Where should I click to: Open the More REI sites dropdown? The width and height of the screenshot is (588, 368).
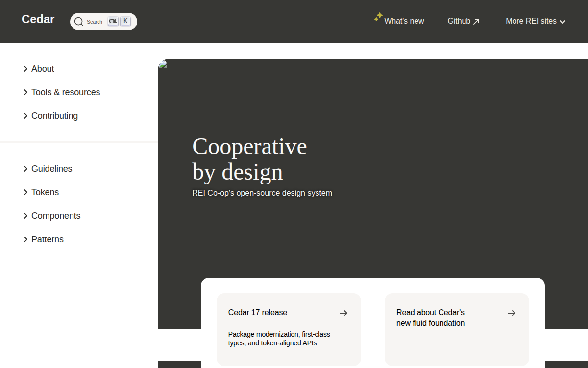coord(536,21)
